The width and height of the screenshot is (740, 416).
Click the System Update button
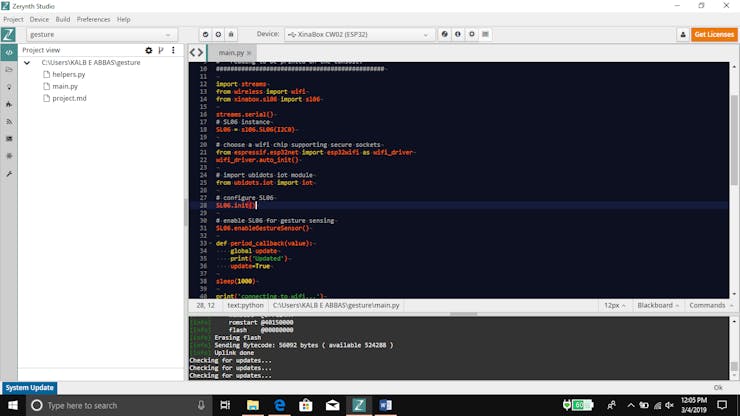(x=29, y=388)
